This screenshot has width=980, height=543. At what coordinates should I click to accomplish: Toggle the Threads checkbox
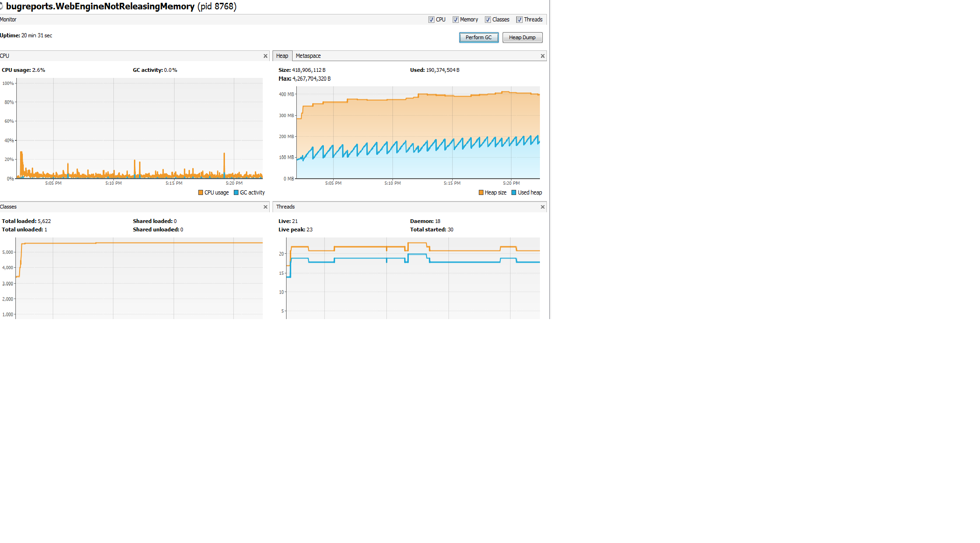click(519, 20)
